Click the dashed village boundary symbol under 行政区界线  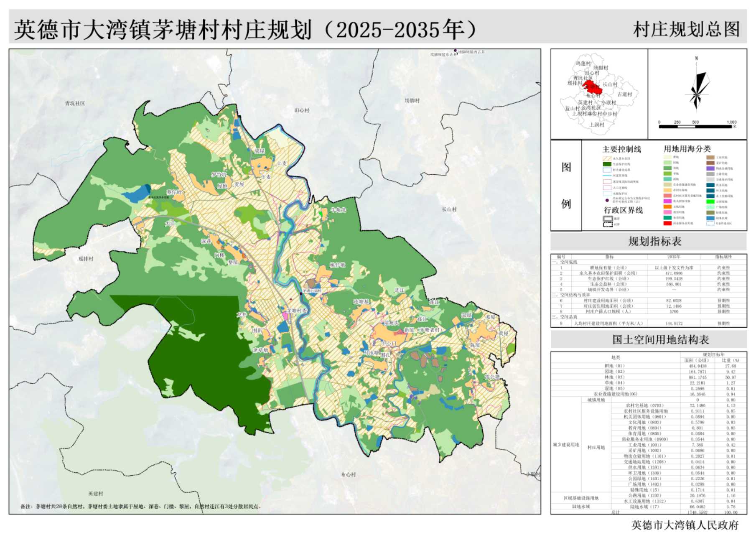[607, 224]
